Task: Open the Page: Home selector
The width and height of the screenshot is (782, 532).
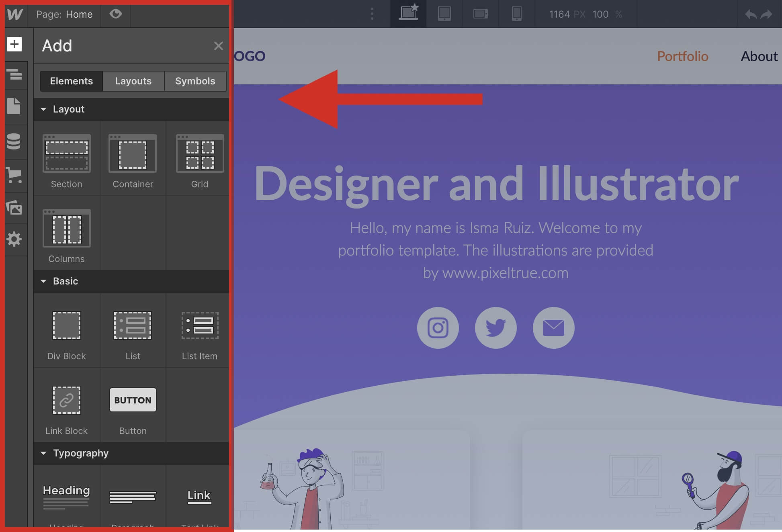Action: coord(64,14)
